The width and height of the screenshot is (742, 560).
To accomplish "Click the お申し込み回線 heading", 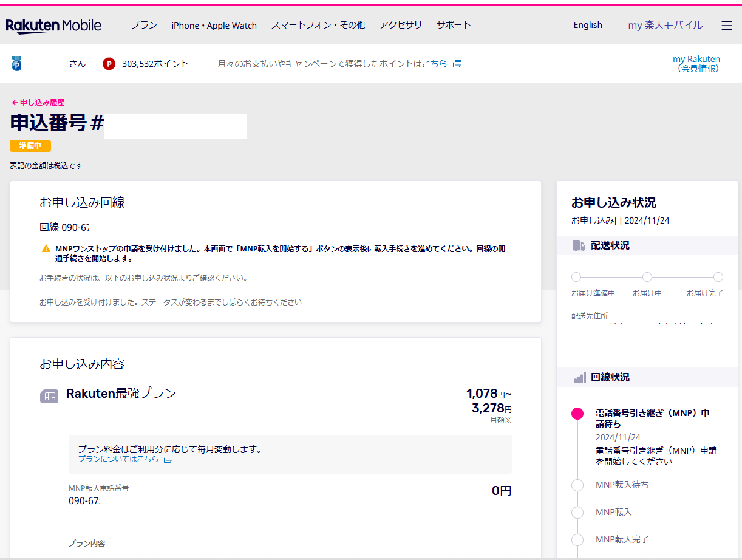I will pyautogui.click(x=82, y=203).
